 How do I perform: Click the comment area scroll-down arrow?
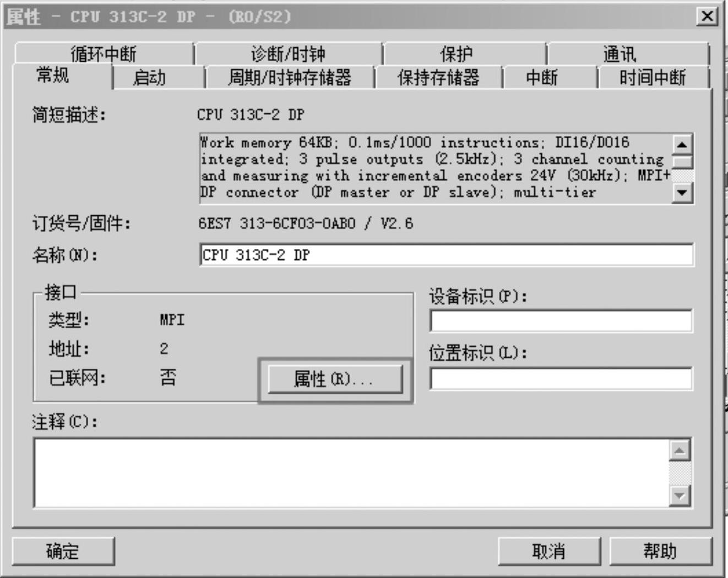(x=680, y=495)
